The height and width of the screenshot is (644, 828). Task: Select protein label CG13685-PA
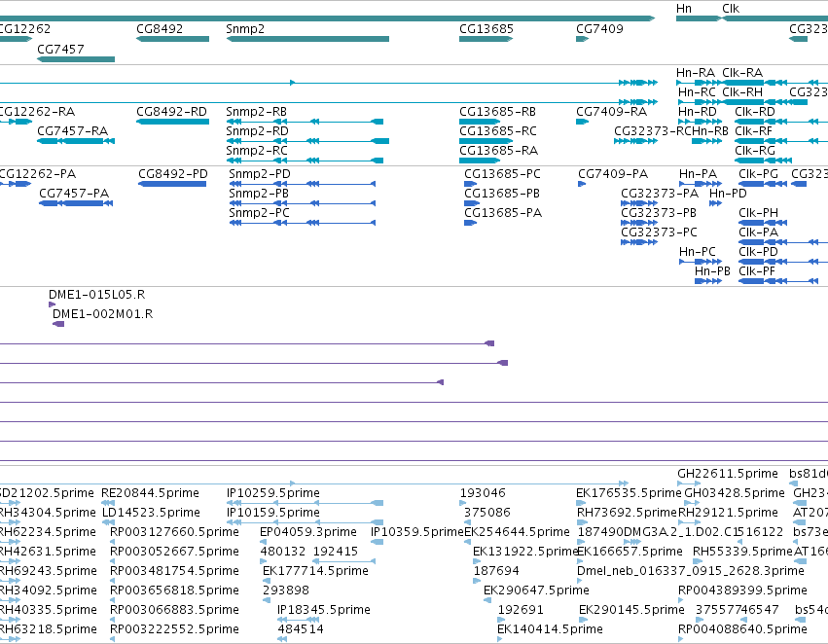click(503, 213)
